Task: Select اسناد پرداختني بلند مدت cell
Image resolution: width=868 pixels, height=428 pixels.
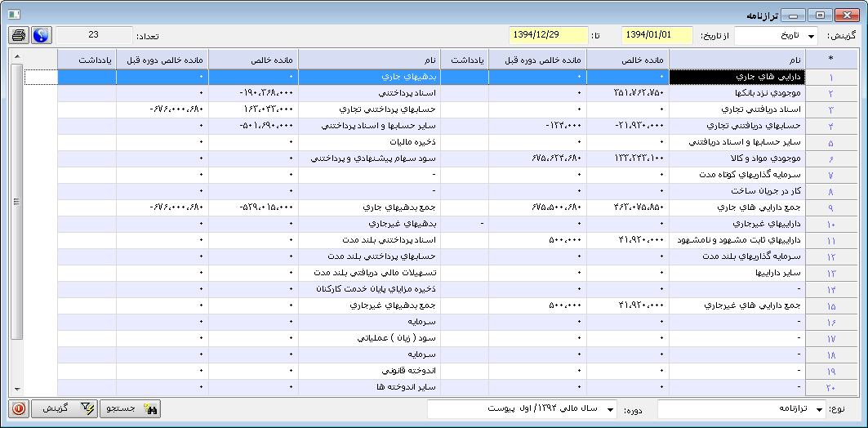Action: (x=370, y=240)
